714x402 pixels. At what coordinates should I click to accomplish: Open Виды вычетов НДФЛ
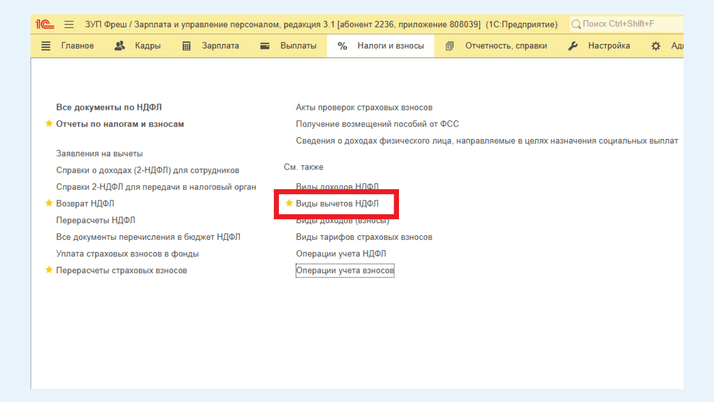tap(337, 204)
